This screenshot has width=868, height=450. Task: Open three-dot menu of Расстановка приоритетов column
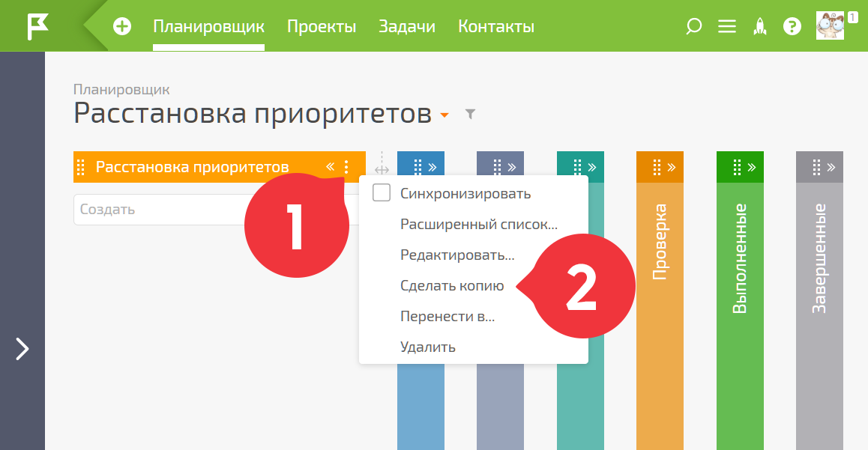pyautogui.click(x=346, y=167)
